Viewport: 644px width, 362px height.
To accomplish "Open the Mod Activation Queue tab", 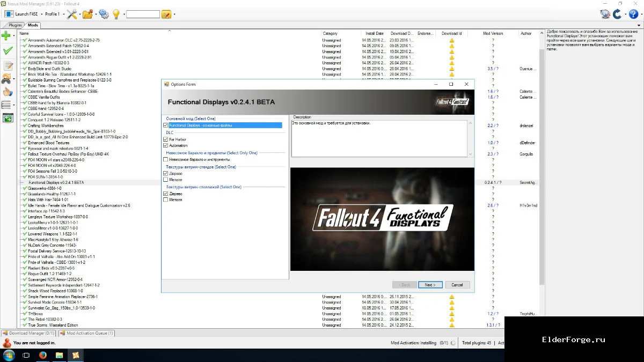I will tap(86, 333).
